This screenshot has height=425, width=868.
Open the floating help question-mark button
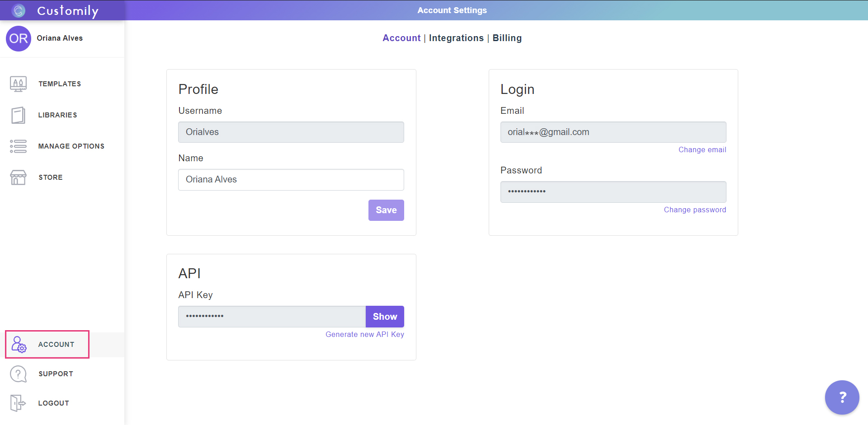click(842, 397)
